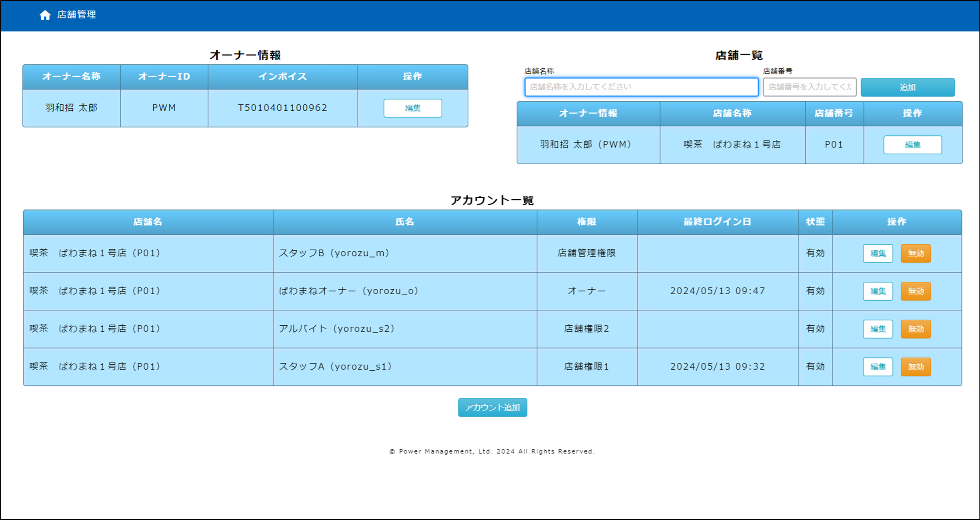This screenshot has width=980, height=520.
Task: Disable account ぱわまねオーナー (yorozu_o)
Action: coord(915,291)
